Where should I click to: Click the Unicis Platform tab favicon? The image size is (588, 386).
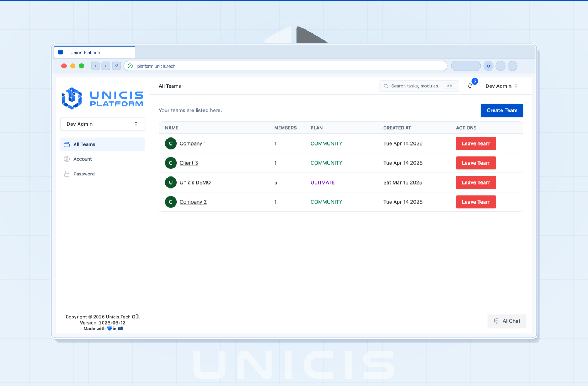(x=61, y=53)
